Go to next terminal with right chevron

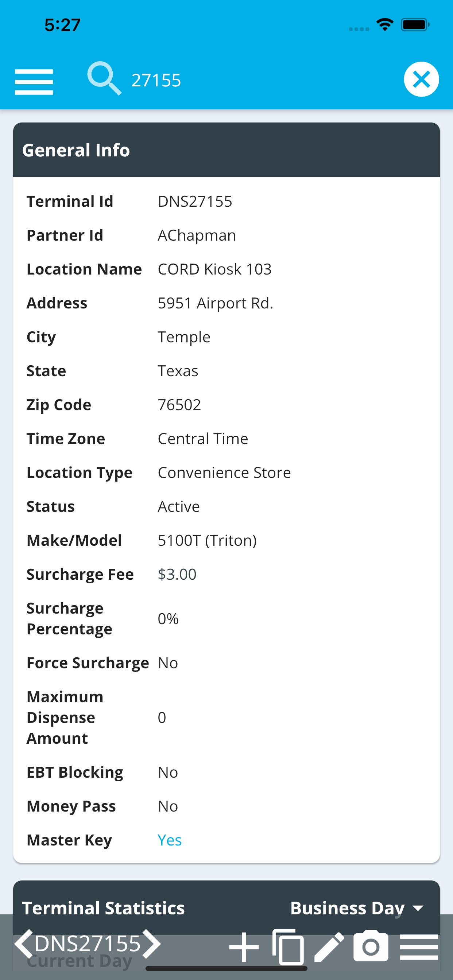coord(152,944)
